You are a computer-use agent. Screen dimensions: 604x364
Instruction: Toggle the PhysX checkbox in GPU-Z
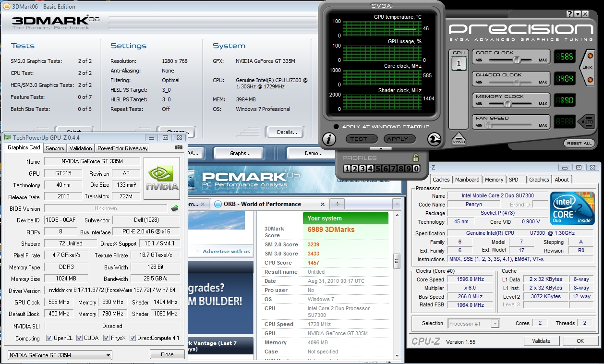tap(107, 338)
